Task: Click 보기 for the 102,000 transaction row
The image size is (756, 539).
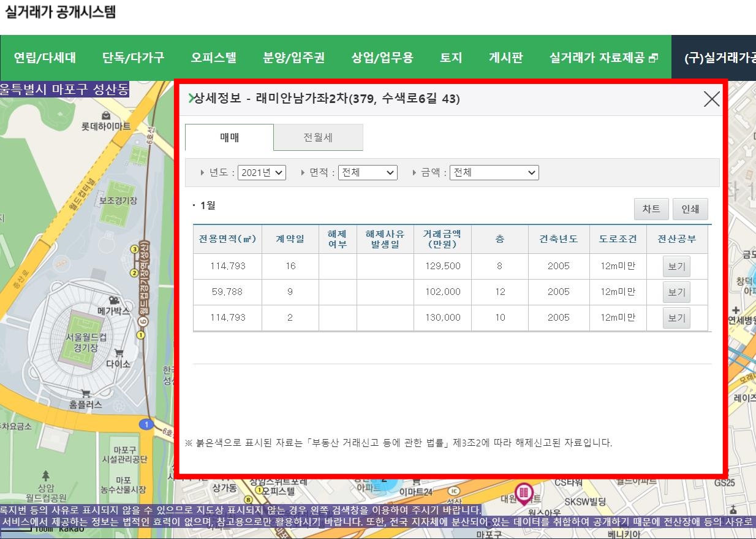Action: click(676, 292)
